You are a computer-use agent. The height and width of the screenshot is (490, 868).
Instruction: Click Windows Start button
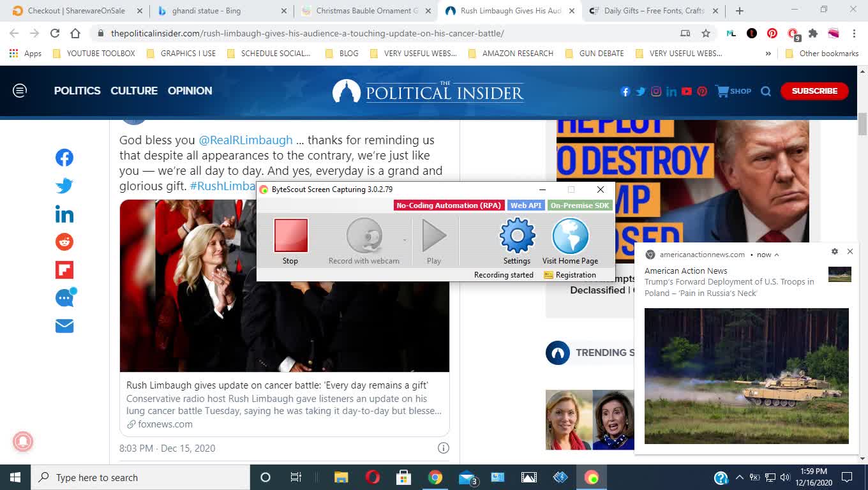coord(15,477)
